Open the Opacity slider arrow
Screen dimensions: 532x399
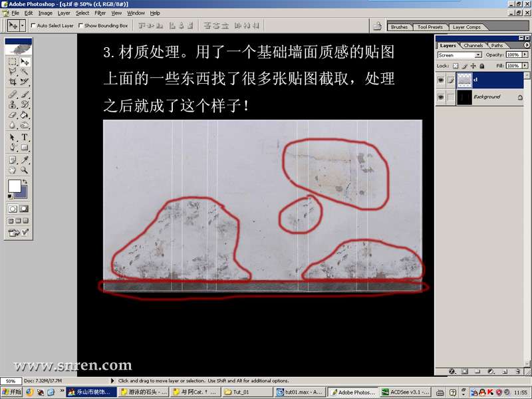525,55
